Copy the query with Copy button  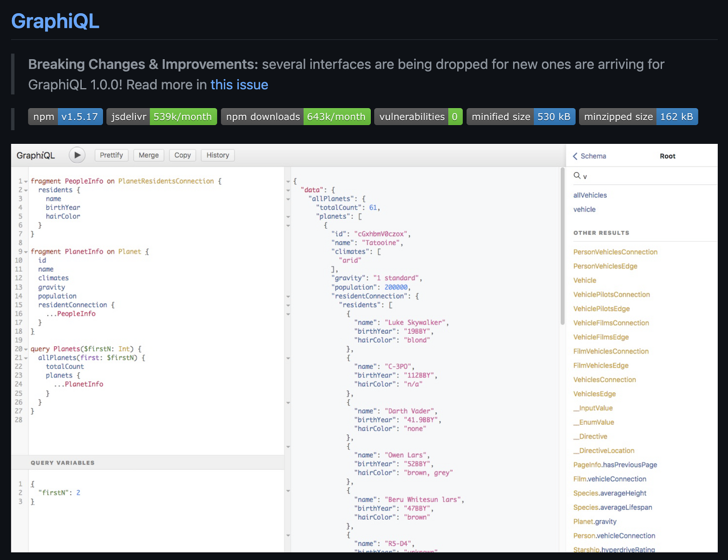click(183, 155)
